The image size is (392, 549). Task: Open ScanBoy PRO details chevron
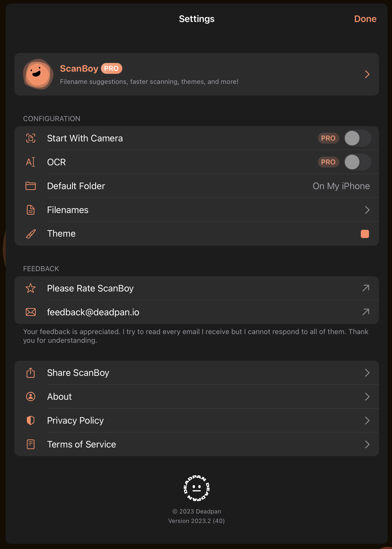[367, 74]
